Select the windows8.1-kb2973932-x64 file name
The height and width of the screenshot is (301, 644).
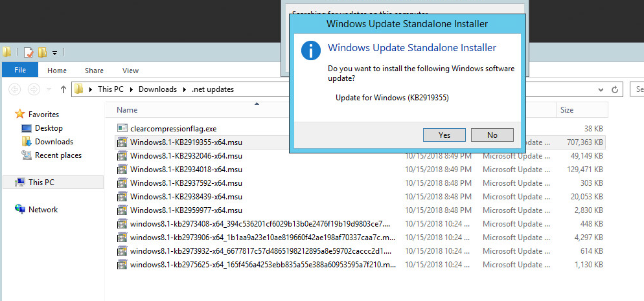260,251
